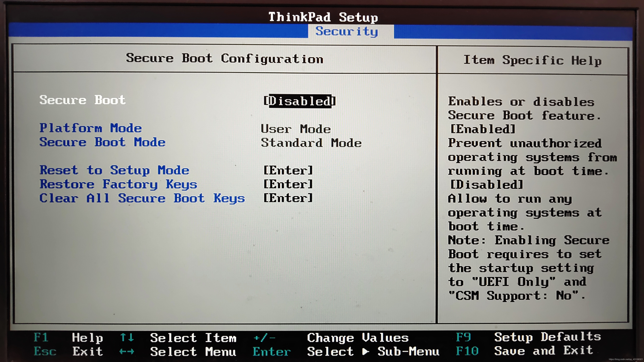
Task: Click the [Enabled] text in the help panel
Action: coord(483,129)
